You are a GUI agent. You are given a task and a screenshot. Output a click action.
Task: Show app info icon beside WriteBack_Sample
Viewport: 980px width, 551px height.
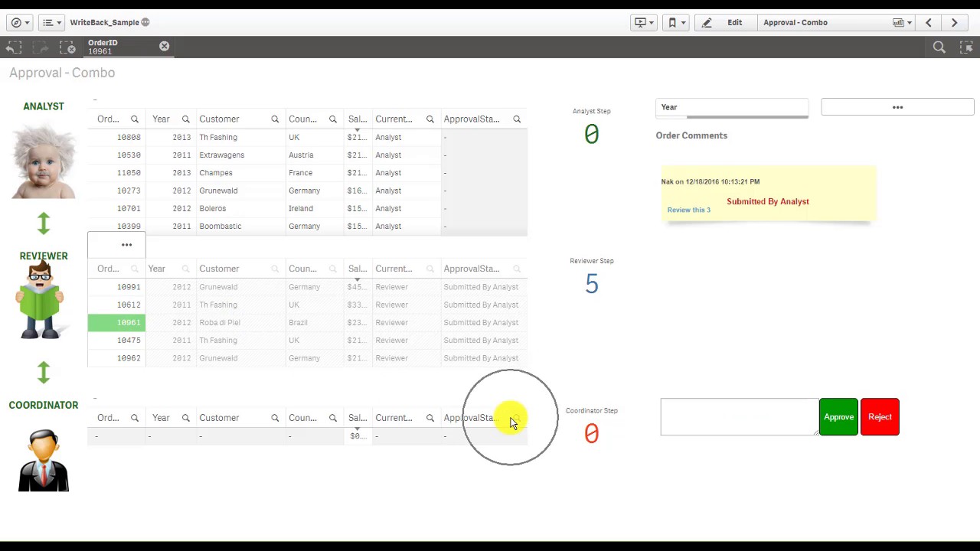[145, 22]
